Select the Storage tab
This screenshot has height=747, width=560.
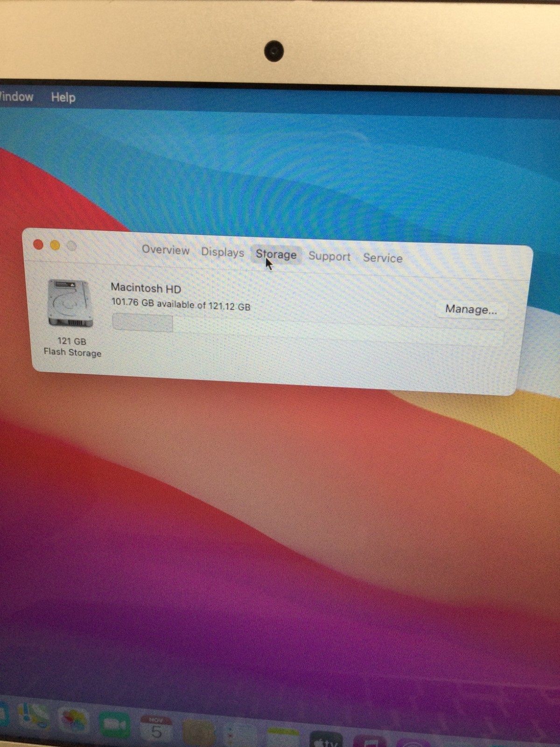[276, 254]
